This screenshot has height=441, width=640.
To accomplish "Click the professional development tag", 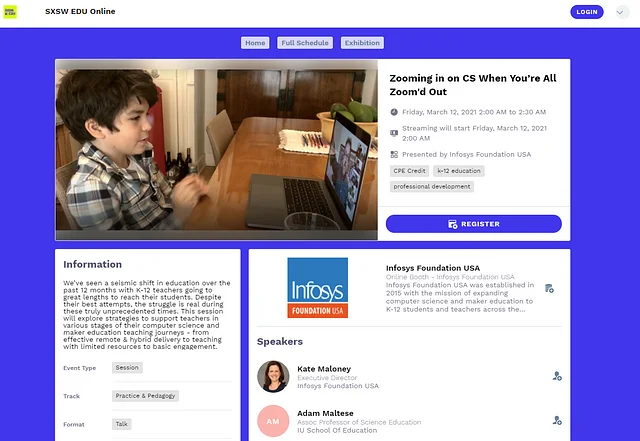I will coord(431,186).
